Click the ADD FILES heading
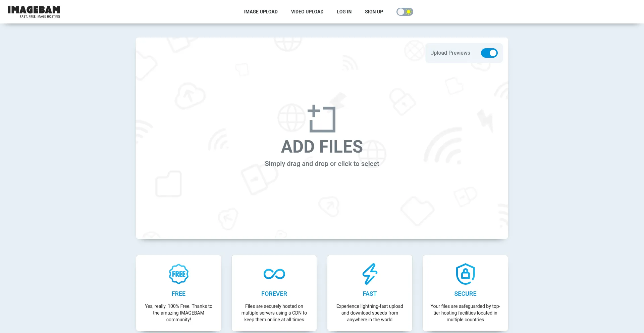Screen dimensions: 644x333 (x=322, y=147)
